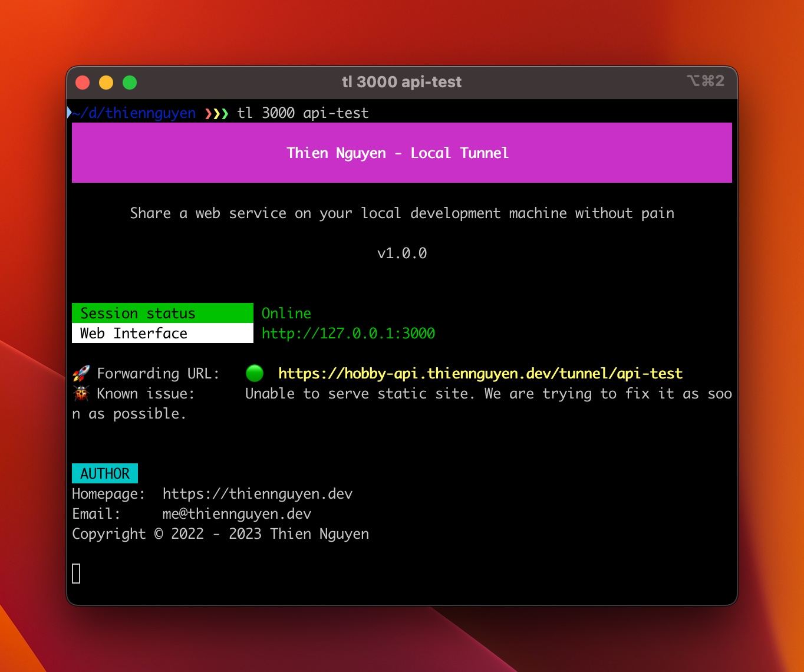Click the 'Online' status text
This screenshot has width=804, height=672.
point(286,314)
